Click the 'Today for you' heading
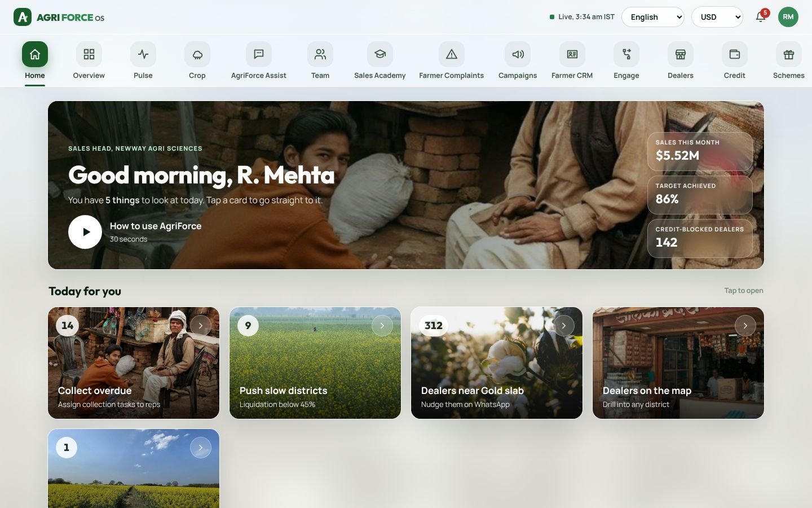This screenshot has height=508, width=812. (85, 291)
